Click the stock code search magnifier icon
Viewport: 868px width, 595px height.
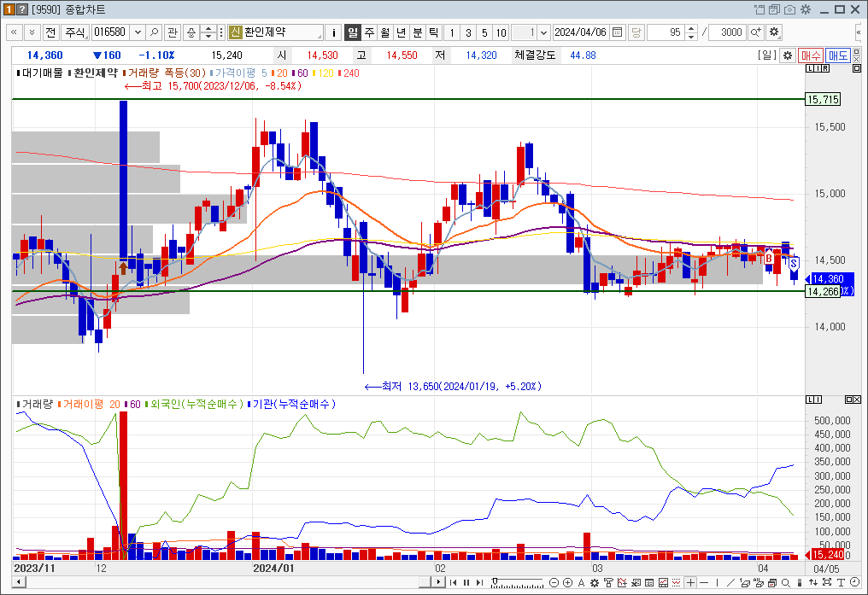(155, 32)
